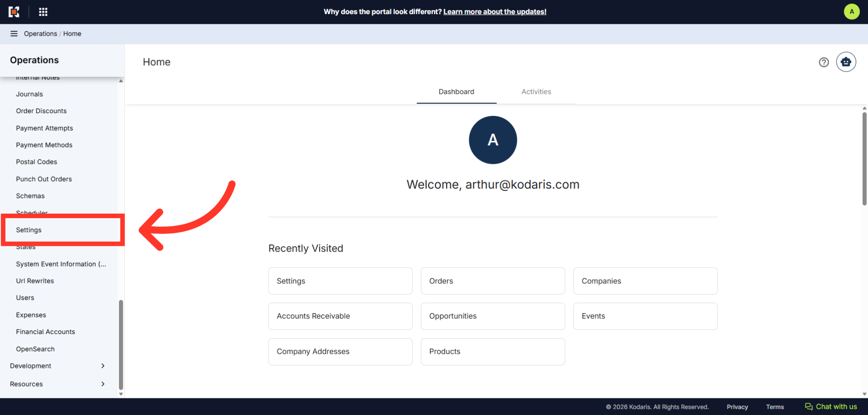This screenshot has width=868, height=415.
Task: Click the chat bubble icon in footer
Action: pos(809,406)
